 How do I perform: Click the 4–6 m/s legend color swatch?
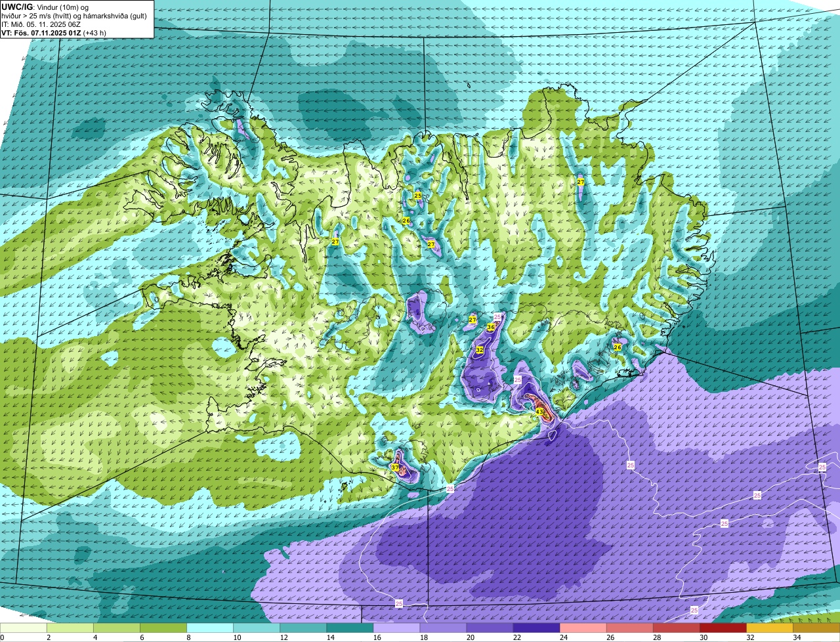click(117, 628)
